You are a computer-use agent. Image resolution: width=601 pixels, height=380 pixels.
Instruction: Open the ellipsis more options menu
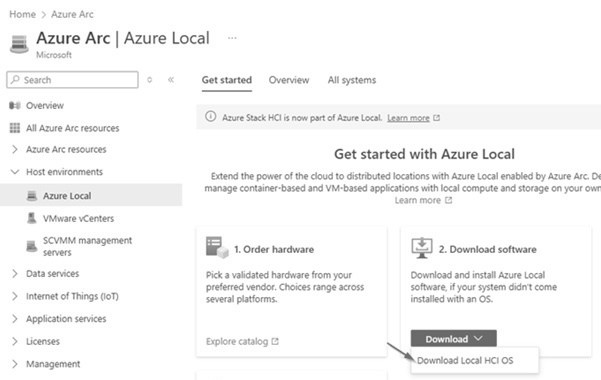(232, 38)
